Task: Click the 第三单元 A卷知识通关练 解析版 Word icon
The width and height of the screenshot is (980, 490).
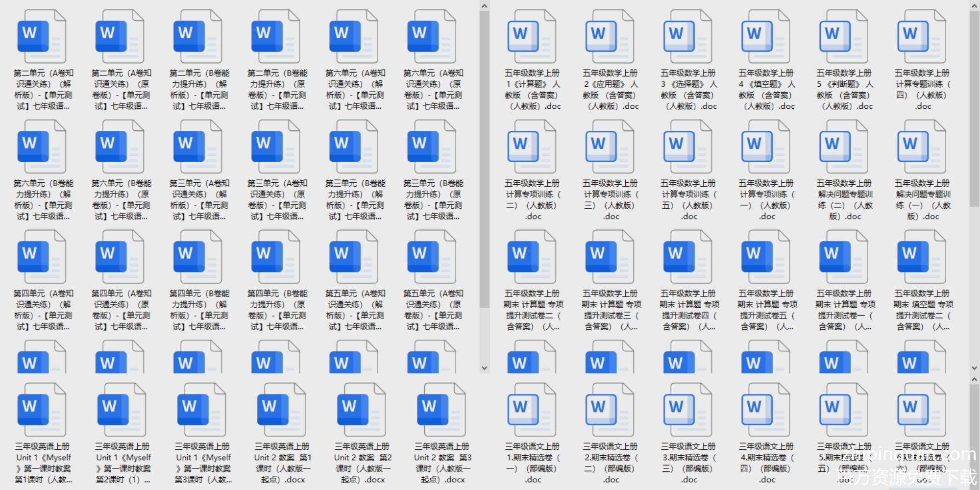Action: coord(197,147)
